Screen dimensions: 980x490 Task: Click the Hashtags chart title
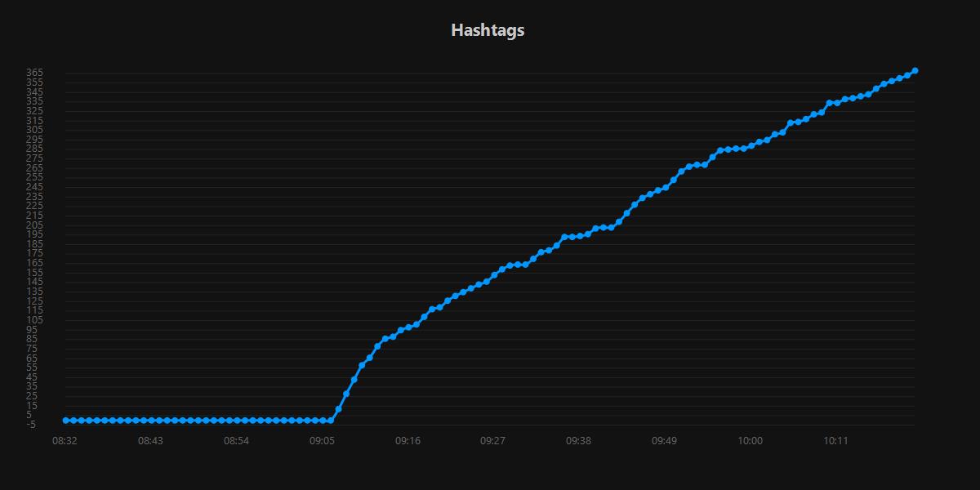coord(487,30)
